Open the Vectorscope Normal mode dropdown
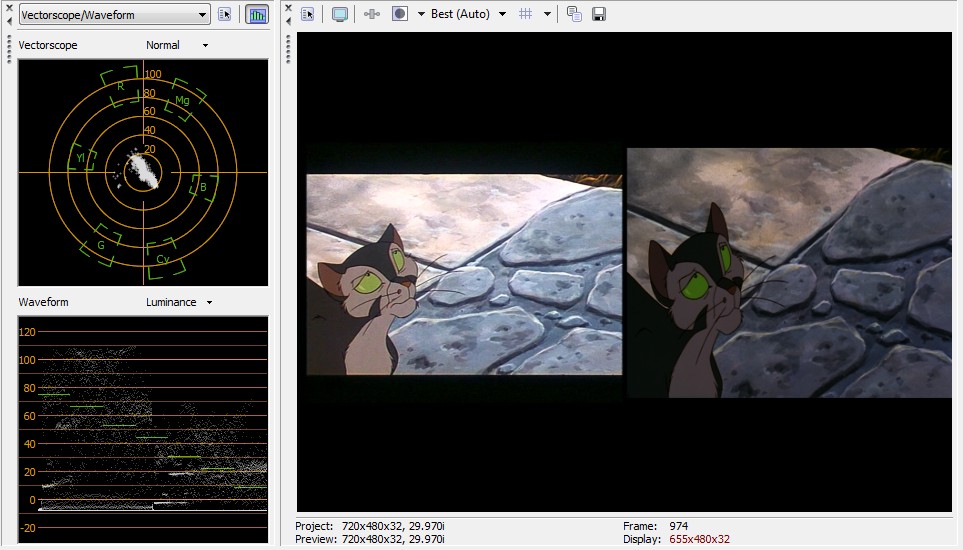This screenshot has width=963, height=550. point(177,45)
